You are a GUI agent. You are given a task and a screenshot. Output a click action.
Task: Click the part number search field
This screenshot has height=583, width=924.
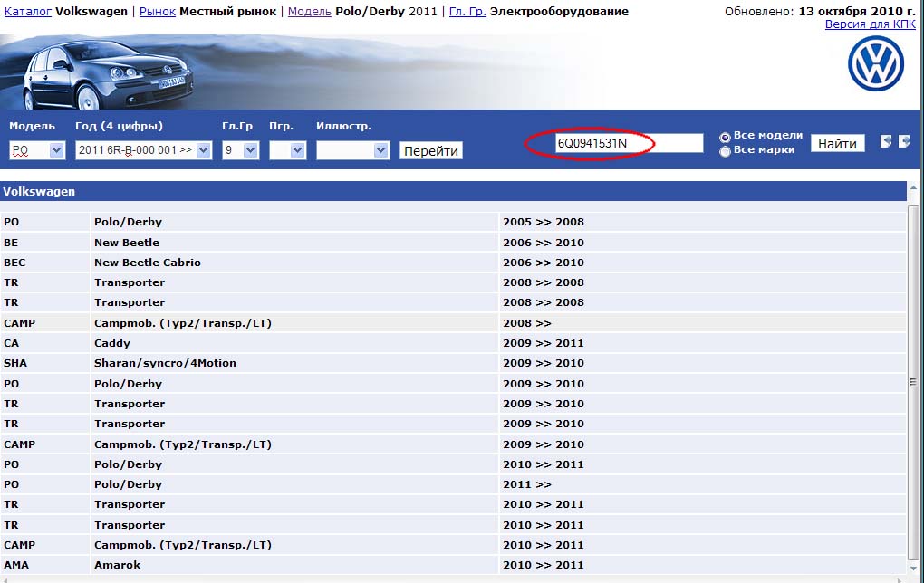pos(629,143)
